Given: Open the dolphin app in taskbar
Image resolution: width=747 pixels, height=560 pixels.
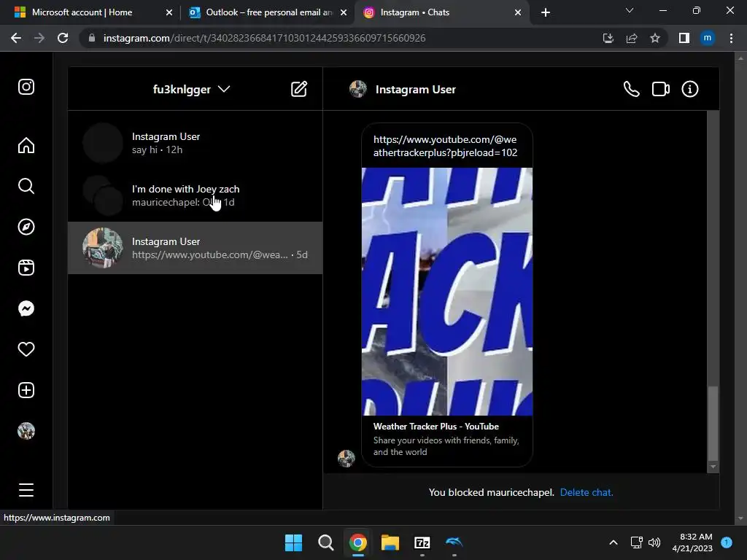Looking at the screenshot, I should pyautogui.click(x=454, y=542).
